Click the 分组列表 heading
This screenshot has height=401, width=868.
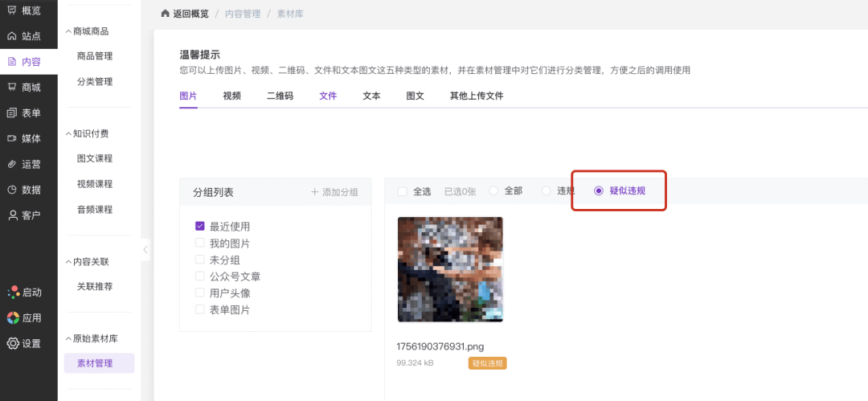(213, 192)
